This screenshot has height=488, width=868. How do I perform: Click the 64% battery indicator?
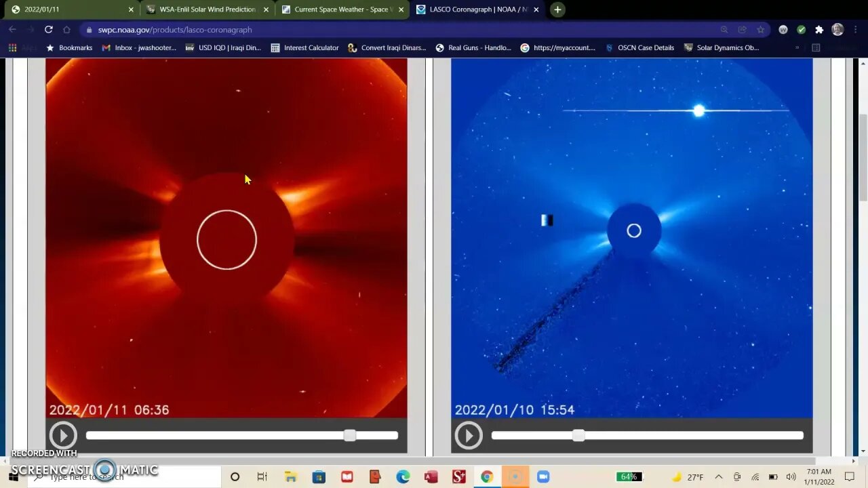(x=629, y=477)
